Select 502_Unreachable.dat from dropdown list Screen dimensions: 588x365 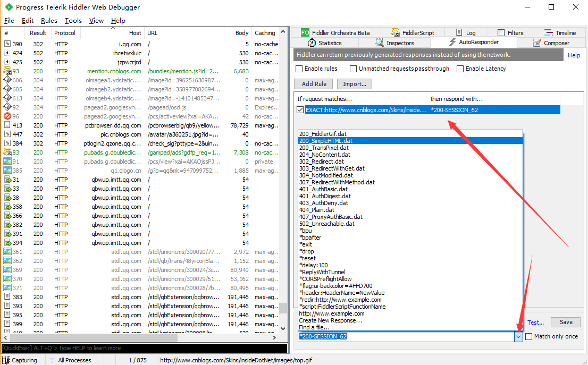coord(410,224)
